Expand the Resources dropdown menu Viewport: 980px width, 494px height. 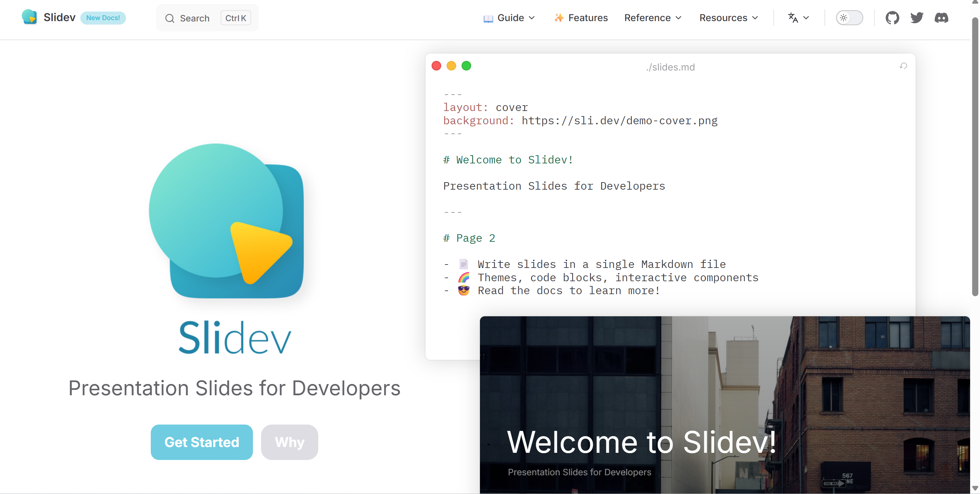click(x=728, y=17)
